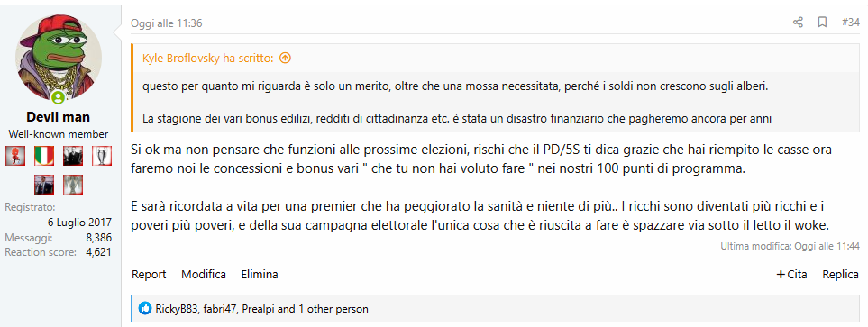Click +Cita to multi-quote the post
This screenshot has height=327, width=868.
click(792, 275)
